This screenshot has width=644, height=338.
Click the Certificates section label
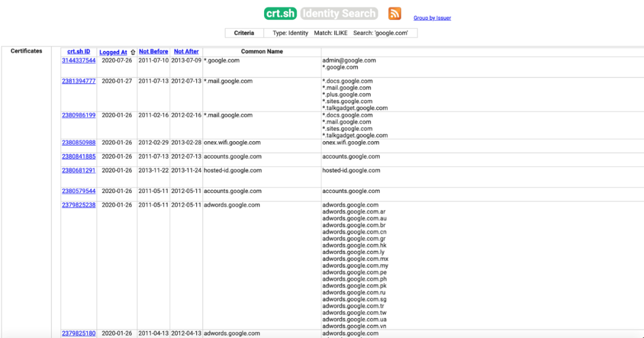26,51
